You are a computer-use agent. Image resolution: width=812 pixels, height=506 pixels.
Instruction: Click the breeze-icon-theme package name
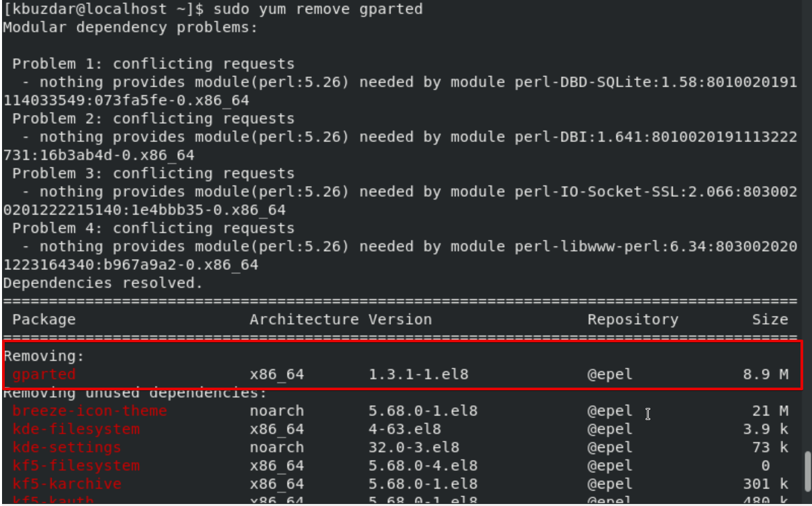tap(89, 411)
